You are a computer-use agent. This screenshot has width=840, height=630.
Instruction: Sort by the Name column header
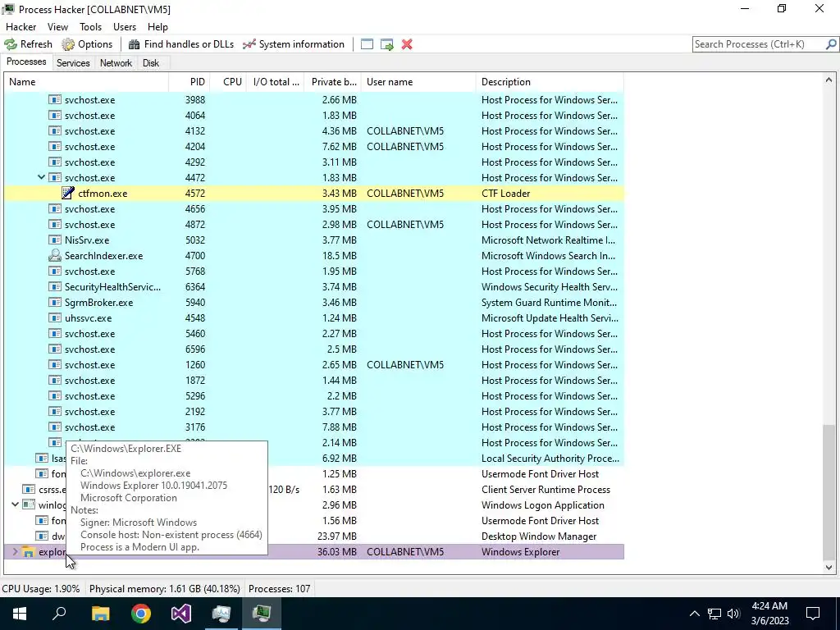tap(87, 82)
